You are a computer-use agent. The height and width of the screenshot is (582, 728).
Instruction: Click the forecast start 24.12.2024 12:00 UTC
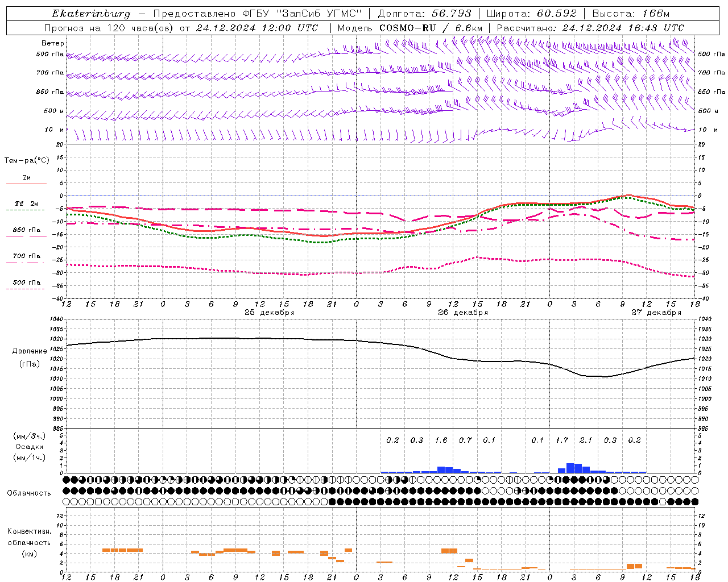coord(257,28)
